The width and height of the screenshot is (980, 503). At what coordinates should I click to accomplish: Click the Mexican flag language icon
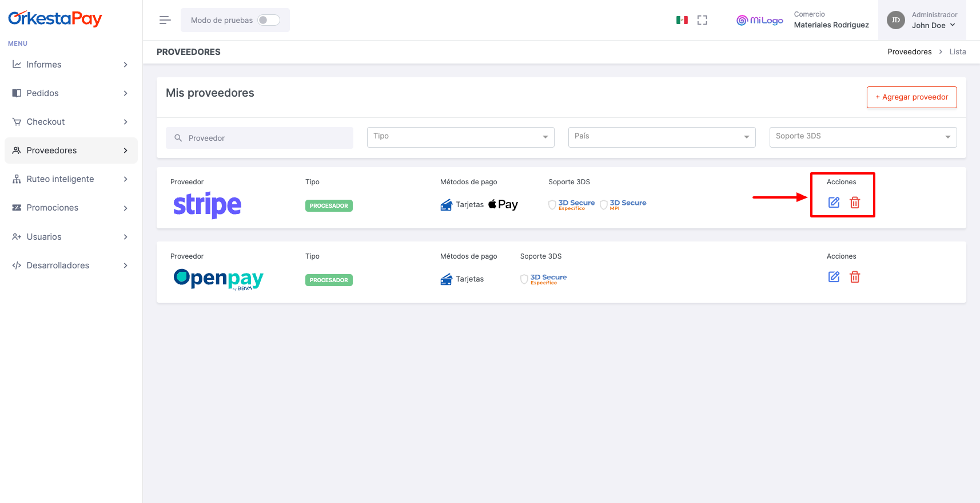coord(682,20)
